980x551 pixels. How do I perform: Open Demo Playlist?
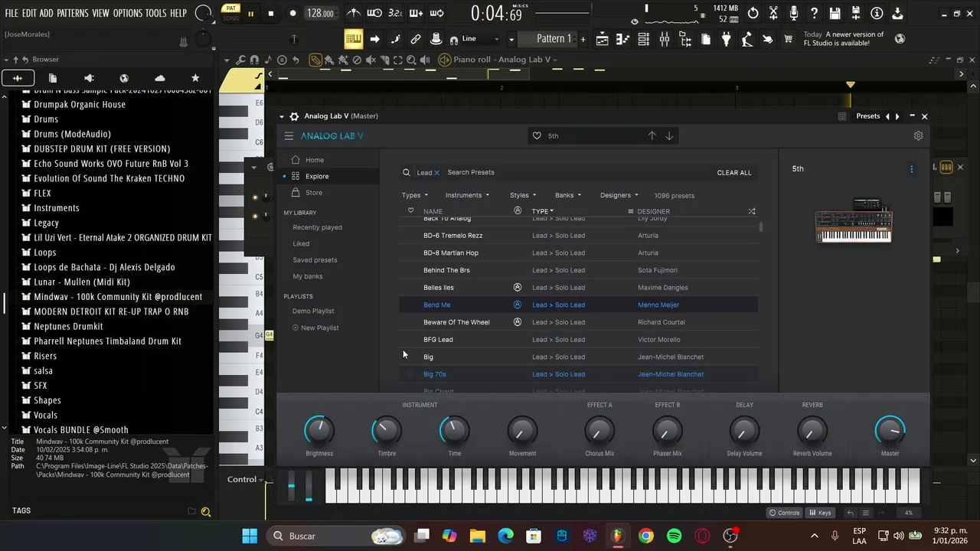point(313,311)
